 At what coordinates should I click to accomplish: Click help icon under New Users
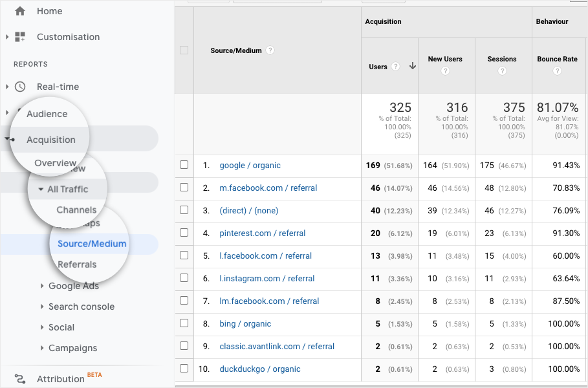(x=445, y=71)
